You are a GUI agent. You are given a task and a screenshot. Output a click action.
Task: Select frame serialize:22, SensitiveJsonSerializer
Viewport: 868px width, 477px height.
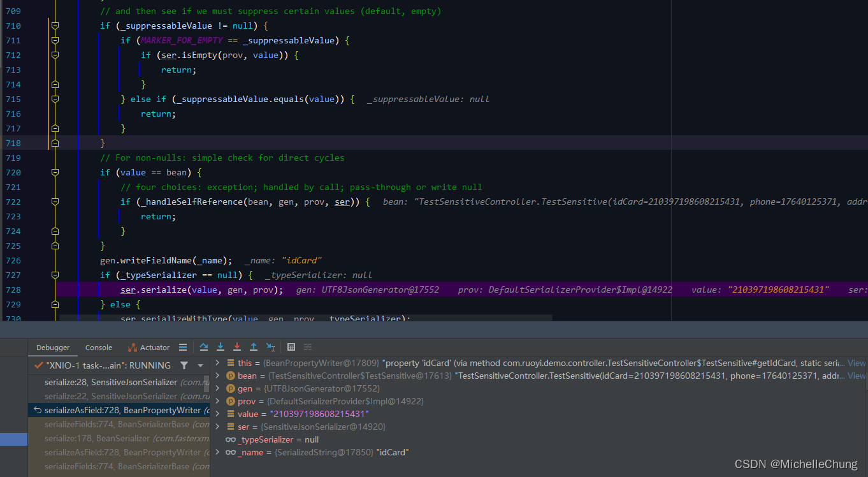point(119,396)
